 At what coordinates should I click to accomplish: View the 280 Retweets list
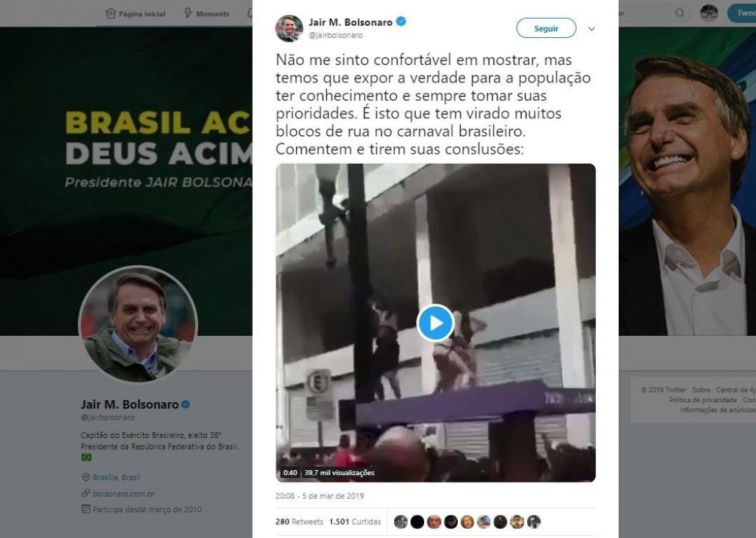click(x=300, y=522)
